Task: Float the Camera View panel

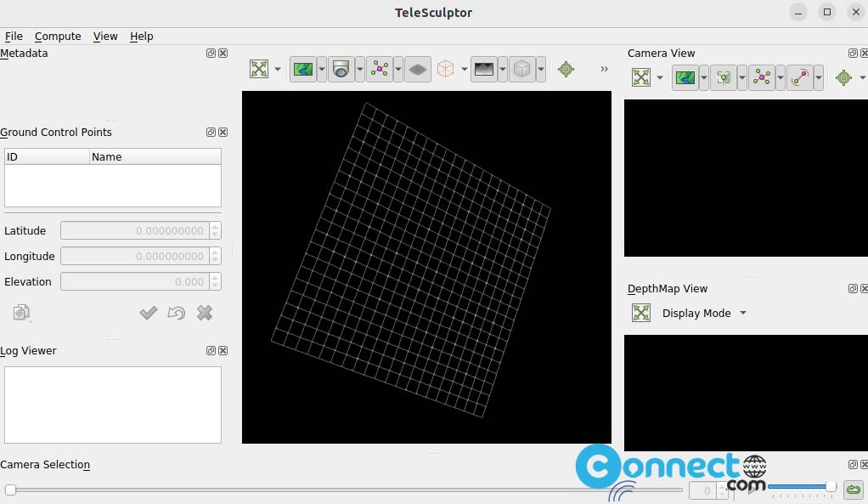Action: [x=853, y=54]
